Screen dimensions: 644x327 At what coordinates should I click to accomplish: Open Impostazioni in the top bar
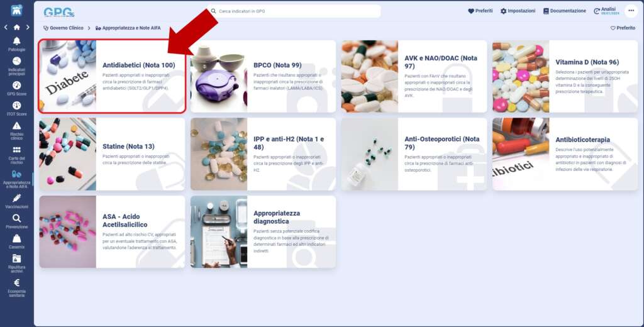pos(518,11)
